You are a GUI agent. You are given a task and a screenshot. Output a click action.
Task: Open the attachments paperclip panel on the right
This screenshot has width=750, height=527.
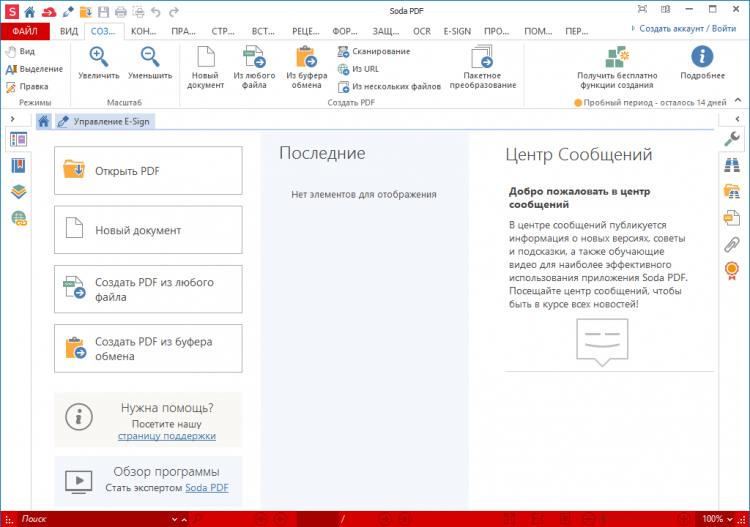732,243
